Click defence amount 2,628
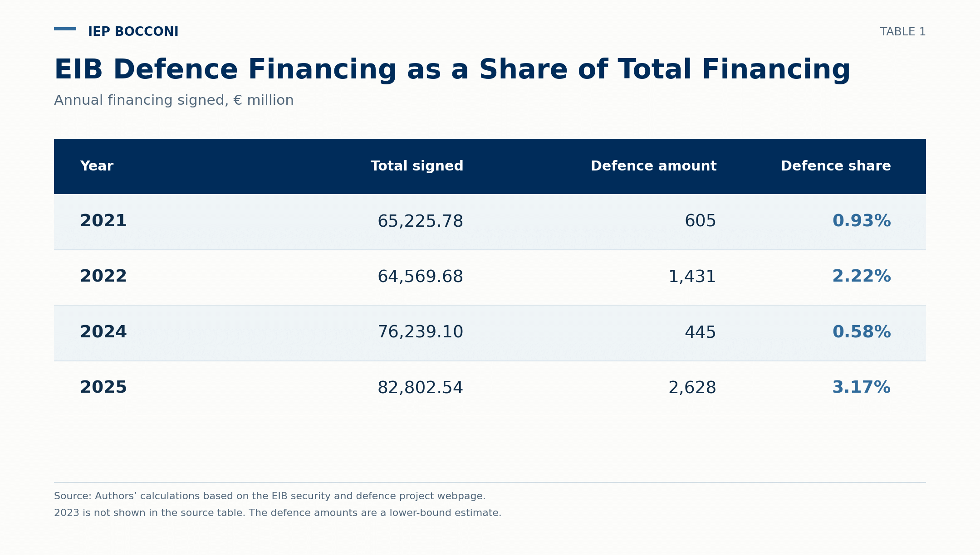980x555 pixels. click(x=692, y=388)
